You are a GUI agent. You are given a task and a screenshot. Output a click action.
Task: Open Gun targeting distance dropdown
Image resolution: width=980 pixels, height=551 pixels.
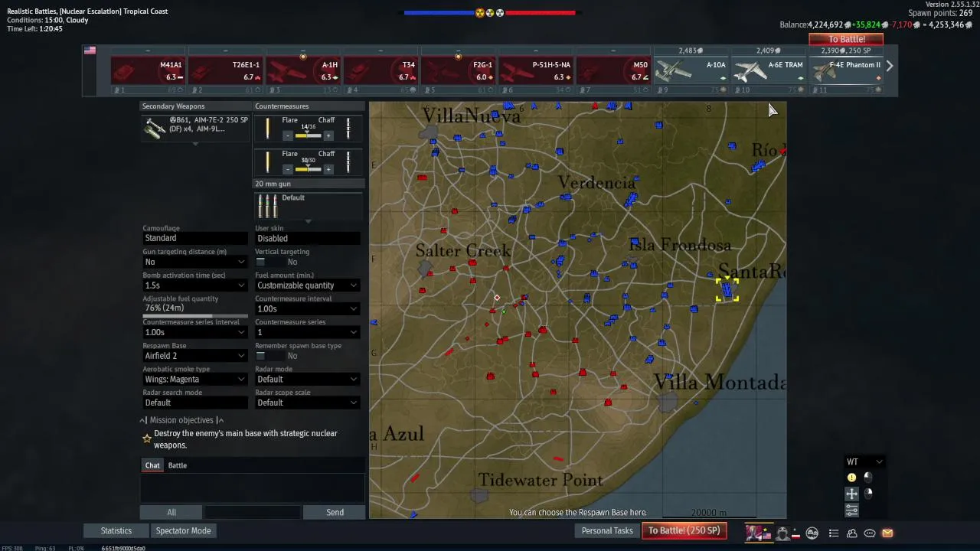(x=195, y=262)
